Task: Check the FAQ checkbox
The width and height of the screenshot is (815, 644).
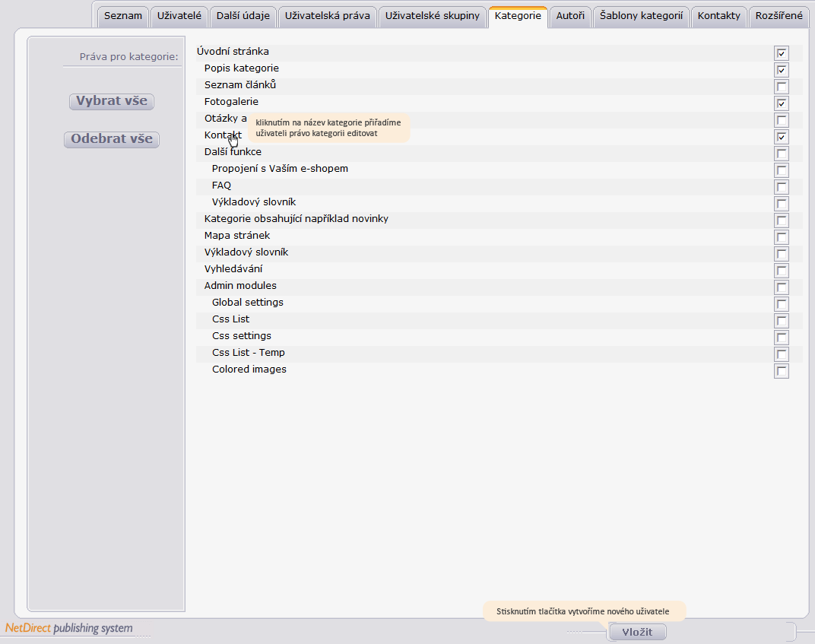Action: point(782,186)
